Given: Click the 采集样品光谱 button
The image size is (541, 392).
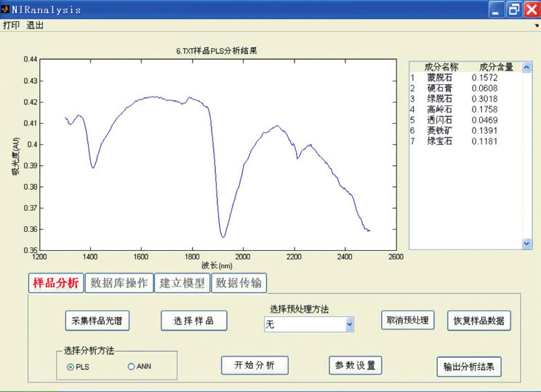Looking at the screenshot, I should [x=97, y=321].
